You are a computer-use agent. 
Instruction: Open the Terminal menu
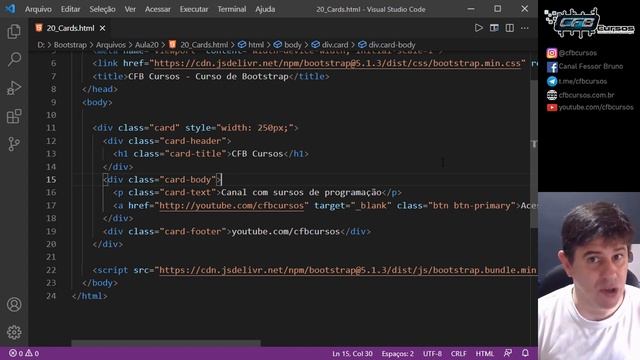[x=231, y=9]
